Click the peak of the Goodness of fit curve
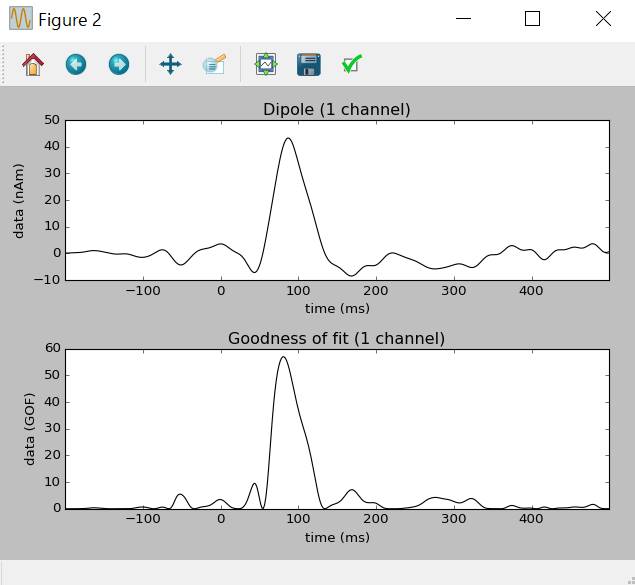The height and width of the screenshot is (585, 635). (x=283, y=357)
